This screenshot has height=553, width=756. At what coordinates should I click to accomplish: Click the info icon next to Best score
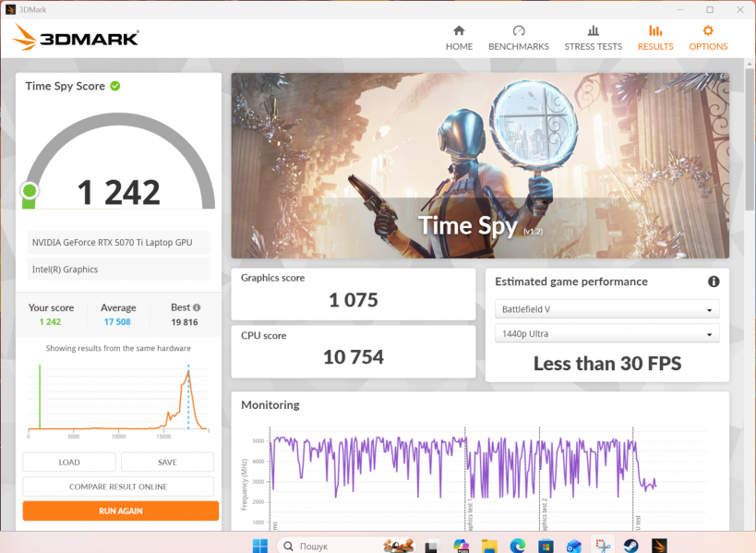196,307
